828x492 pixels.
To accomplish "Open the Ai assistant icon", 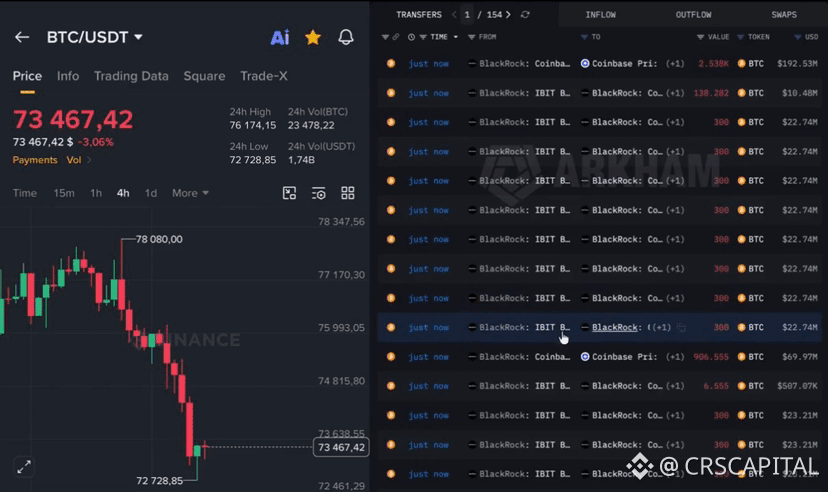I will coord(280,37).
